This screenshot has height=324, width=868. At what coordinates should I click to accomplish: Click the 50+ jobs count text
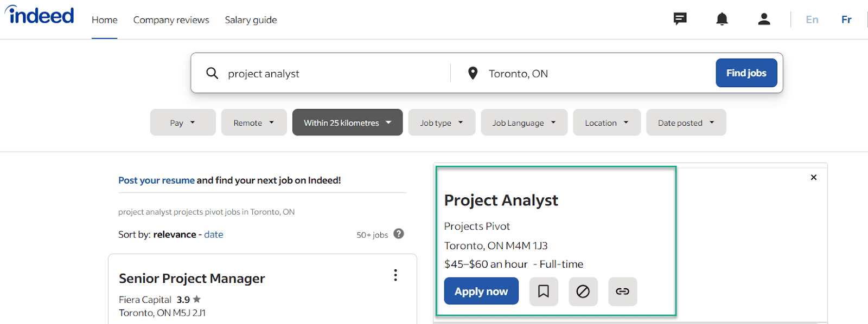[x=372, y=235]
